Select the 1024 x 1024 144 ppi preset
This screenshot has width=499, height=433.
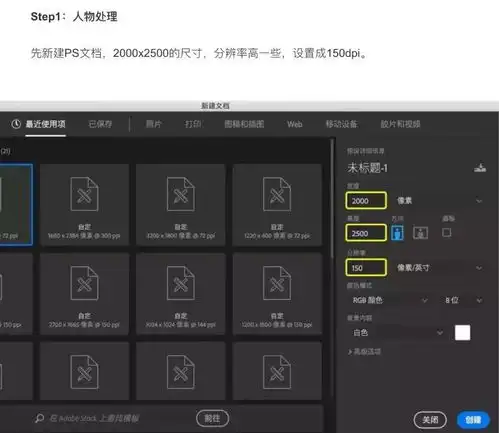pyautogui.click(x=181, y=294)
